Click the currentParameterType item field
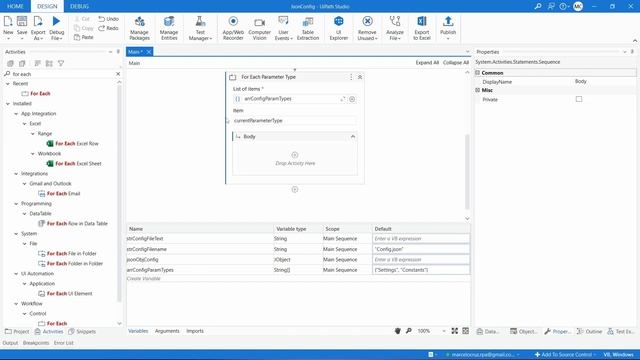The height and width of the screenshot is (360, 640). (294, 121)
